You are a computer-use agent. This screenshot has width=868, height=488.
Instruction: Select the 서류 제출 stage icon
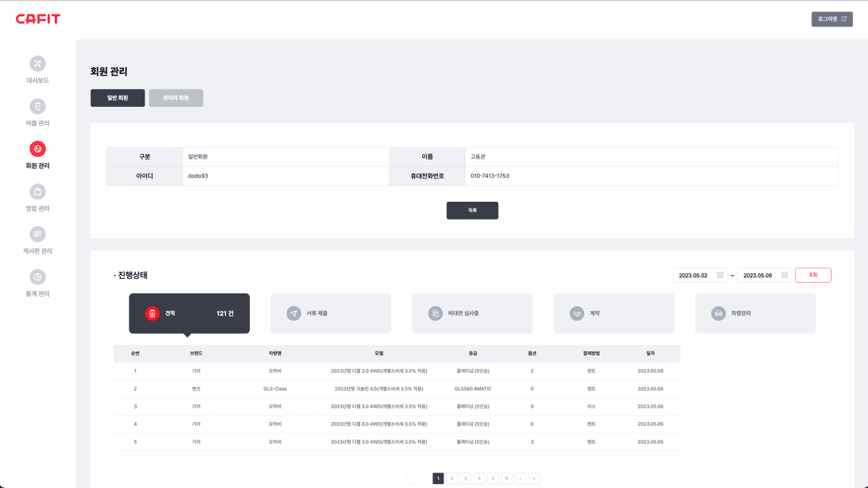point(296,314)
